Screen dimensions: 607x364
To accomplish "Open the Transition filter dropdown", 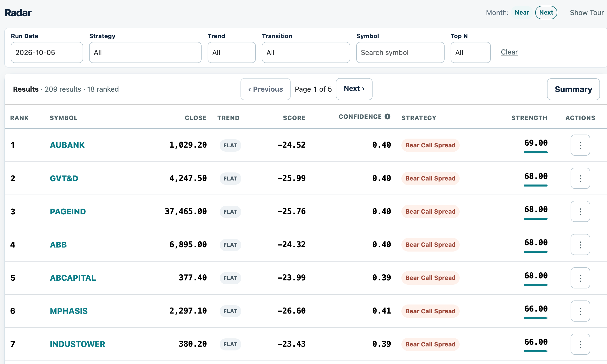I will (306, 52).
